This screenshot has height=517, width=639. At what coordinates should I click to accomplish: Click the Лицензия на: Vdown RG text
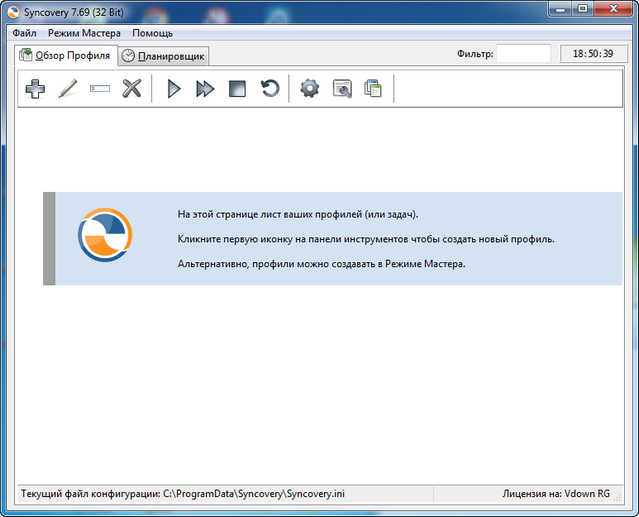tap(556, 494)
